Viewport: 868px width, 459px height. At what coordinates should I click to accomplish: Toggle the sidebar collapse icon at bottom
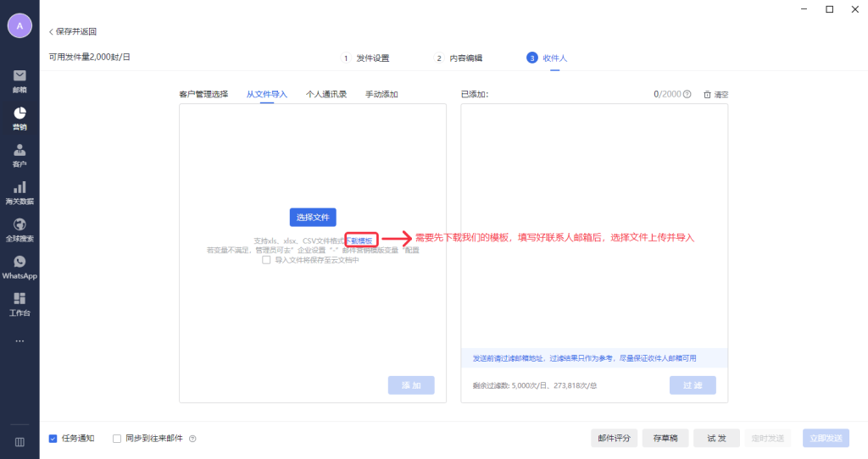[x=19, y=441]
